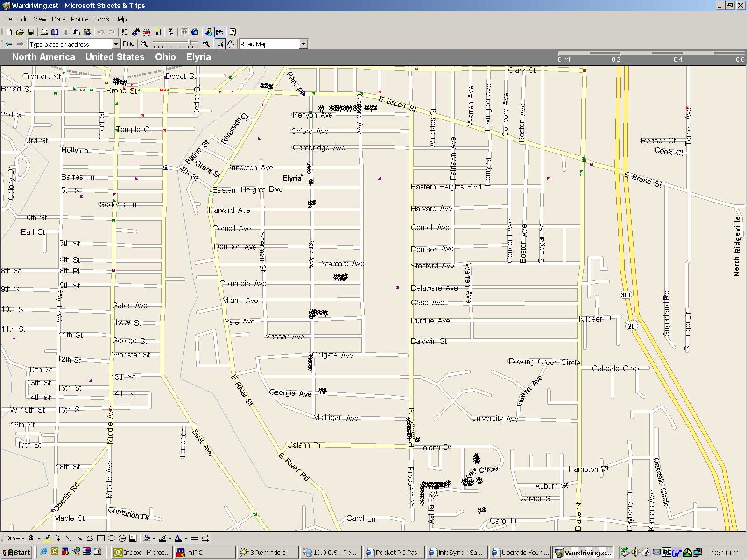Click the Save disk icon
747x560 pixels.
(x=31, y=32)
